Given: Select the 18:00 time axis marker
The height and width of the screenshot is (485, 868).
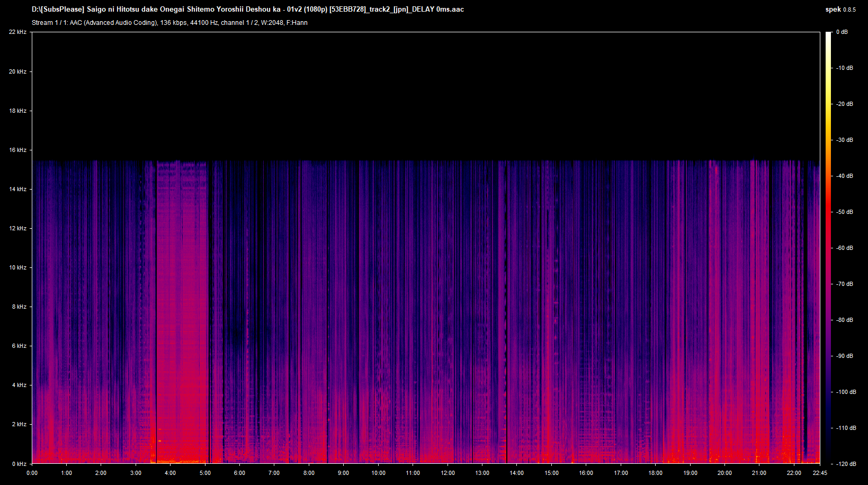Looking at the screenshot, I should click(x=655, y=473).
